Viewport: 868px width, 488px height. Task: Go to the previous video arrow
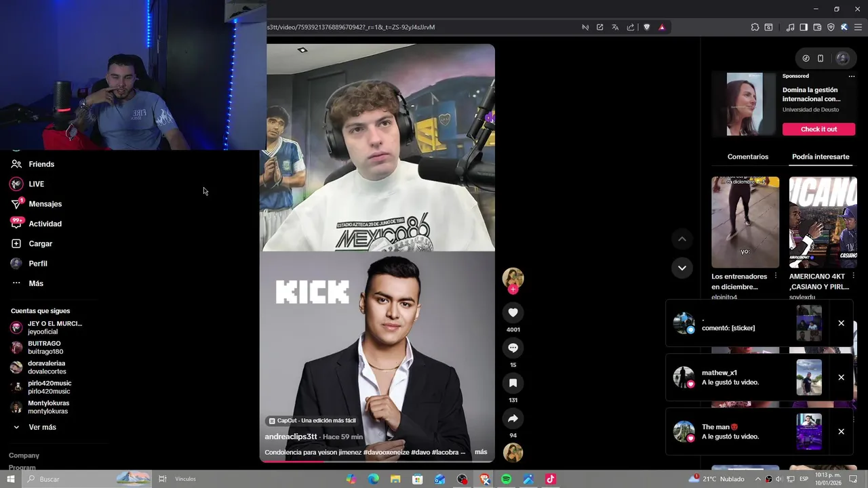682,239
